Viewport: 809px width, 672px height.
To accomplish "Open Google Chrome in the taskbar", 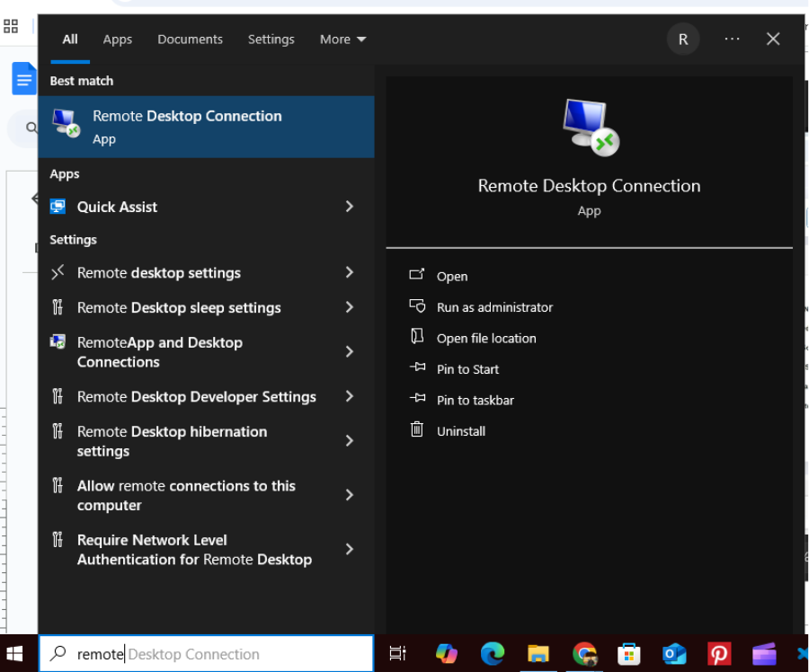I will pyautogui.click(x=584, y=654).
